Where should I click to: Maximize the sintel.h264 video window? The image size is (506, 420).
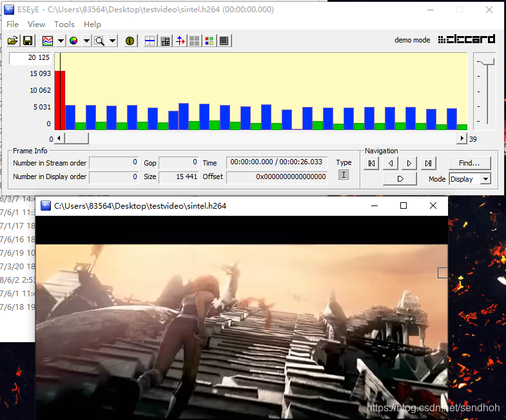pos(404,205)
